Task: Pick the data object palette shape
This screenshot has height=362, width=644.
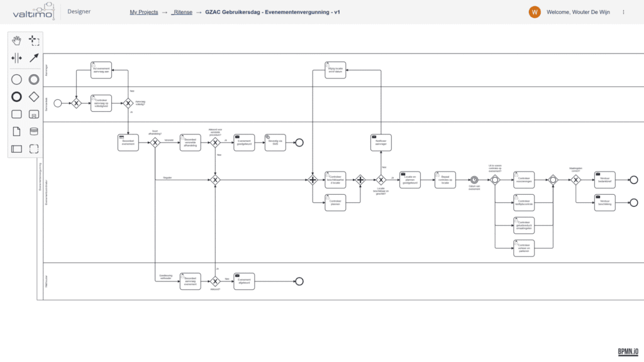Action: [16, 131]
